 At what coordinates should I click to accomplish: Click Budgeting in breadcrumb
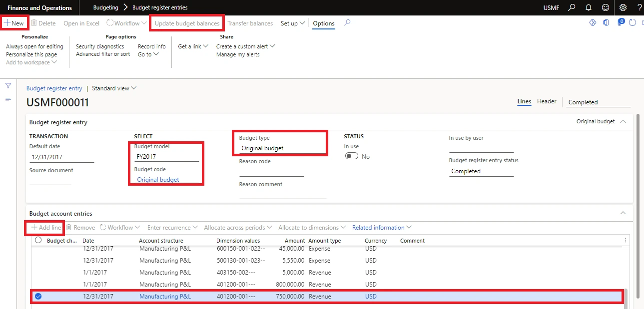click(x=106, y=7)
